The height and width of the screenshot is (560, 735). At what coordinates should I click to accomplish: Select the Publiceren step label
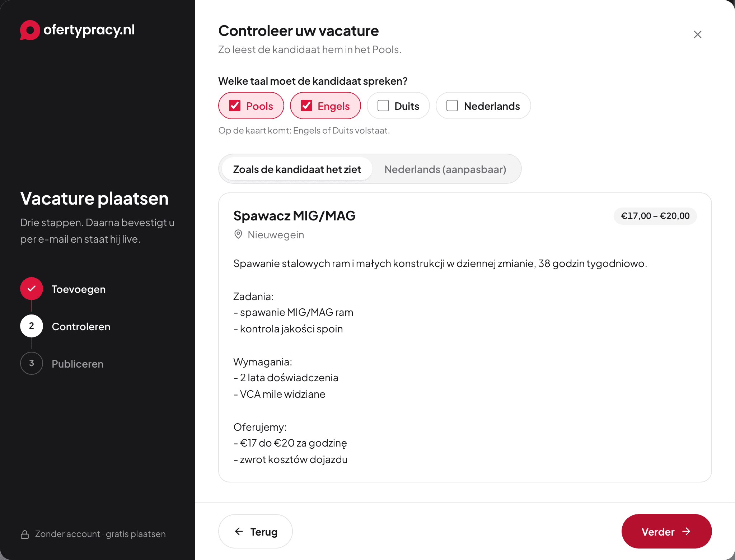pos(78,364)
